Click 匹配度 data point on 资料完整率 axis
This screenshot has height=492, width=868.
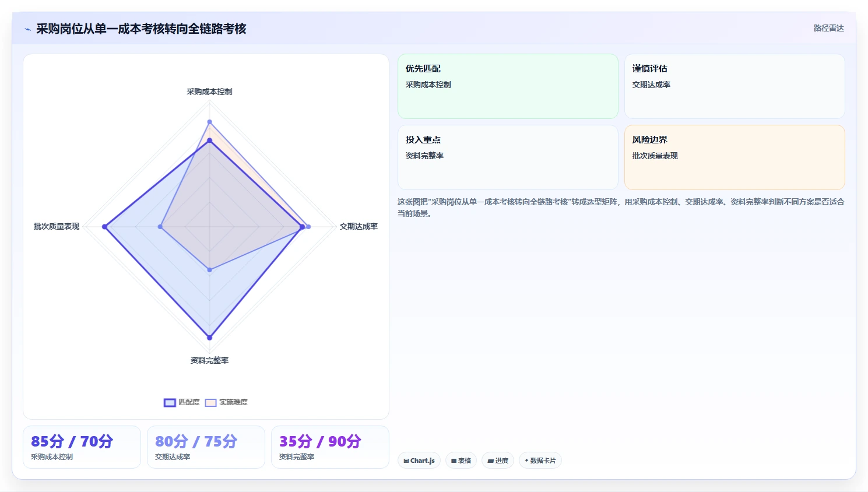tap(209, 338)
